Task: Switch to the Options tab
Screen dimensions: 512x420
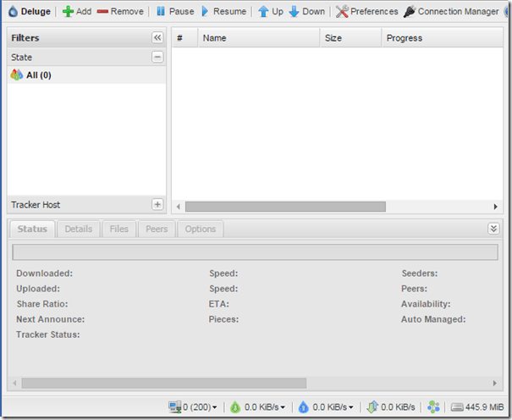Action: click(201, 229)
